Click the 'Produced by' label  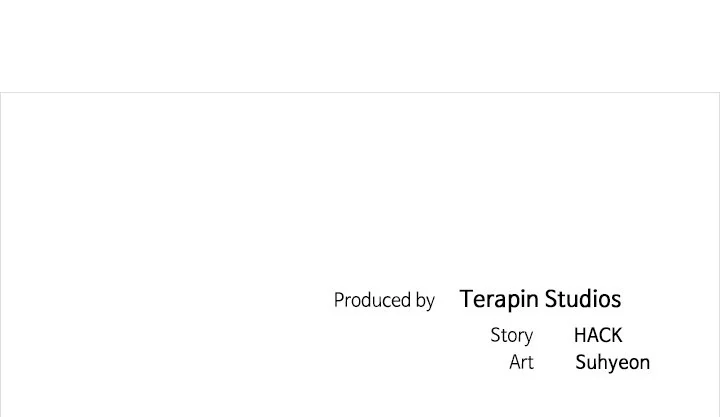coord(384,300)
